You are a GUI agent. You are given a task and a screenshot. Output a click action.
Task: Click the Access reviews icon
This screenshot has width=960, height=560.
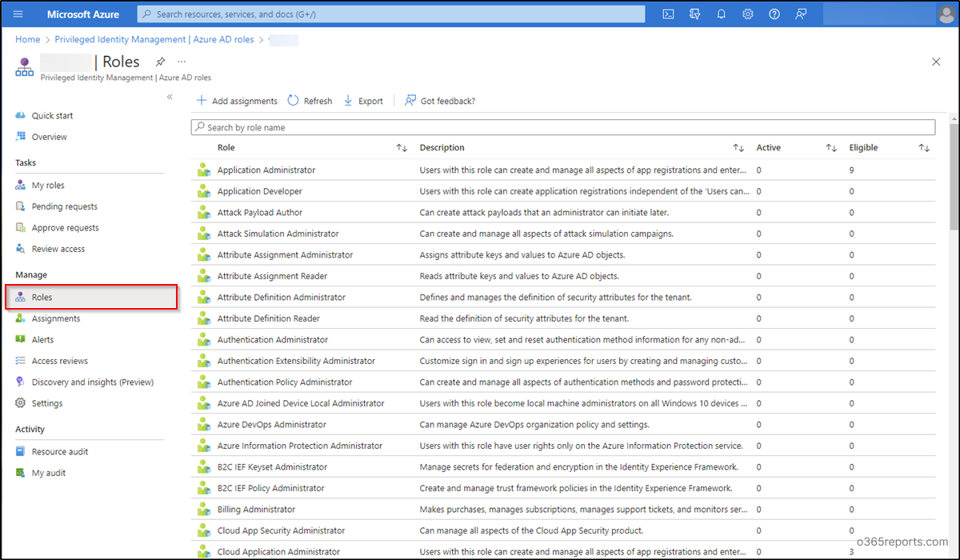coord(21,361)
